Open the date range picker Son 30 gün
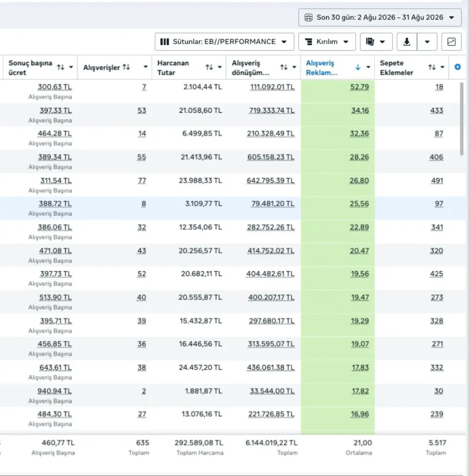This screenshot has height=476, width=469. click(380, 18)
